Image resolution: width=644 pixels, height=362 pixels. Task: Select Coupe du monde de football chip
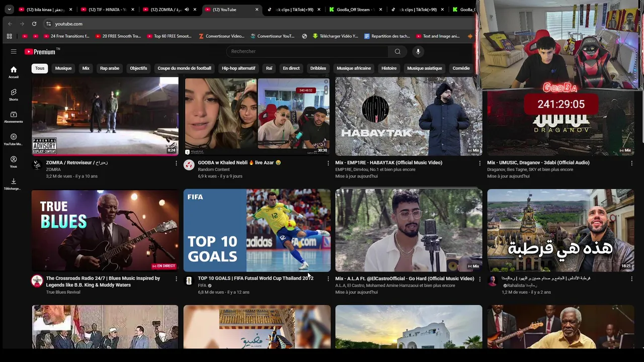pyautogui.click(x=184, y=68)
